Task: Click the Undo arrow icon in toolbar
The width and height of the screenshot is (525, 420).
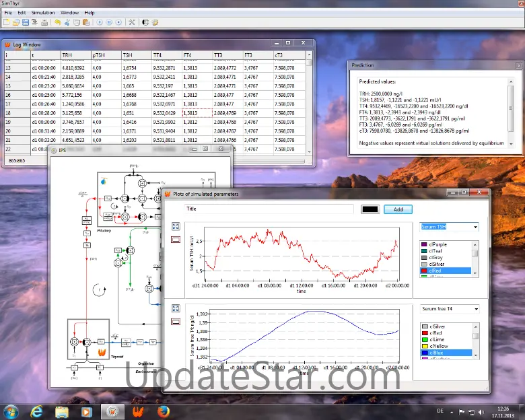Action: click(57, 22)
